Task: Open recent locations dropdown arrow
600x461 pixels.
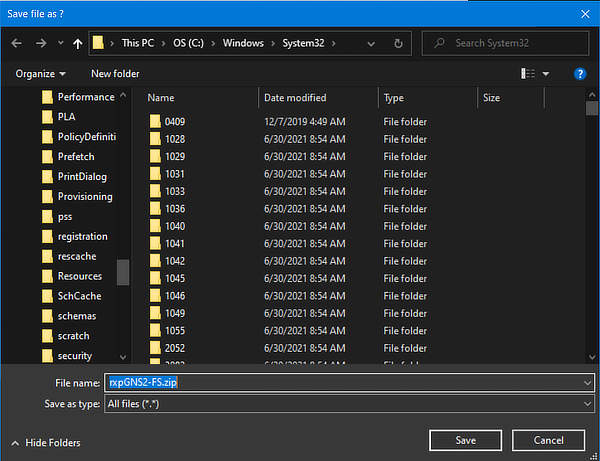Action: (x=60, y=43)
